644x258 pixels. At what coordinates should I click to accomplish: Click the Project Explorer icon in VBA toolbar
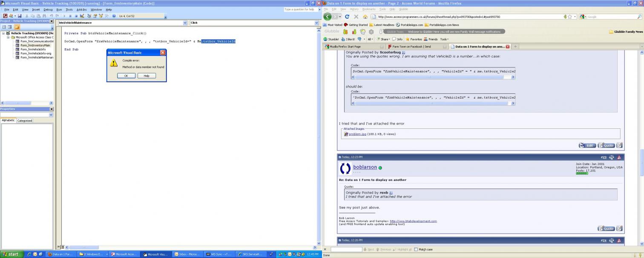pos(89,16)
